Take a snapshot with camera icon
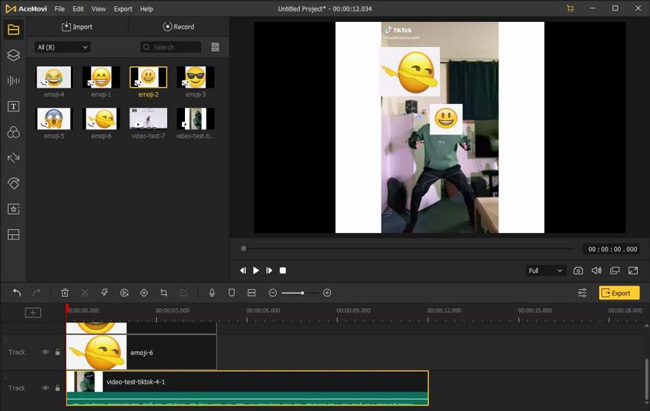The image size is (650, 411). [x=578, y=271]
